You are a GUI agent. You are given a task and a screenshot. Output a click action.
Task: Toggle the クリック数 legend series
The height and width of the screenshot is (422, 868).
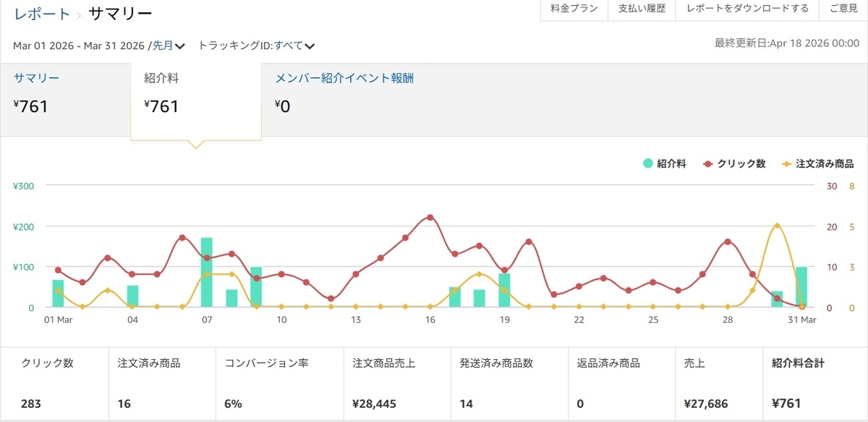click(734, 164)
